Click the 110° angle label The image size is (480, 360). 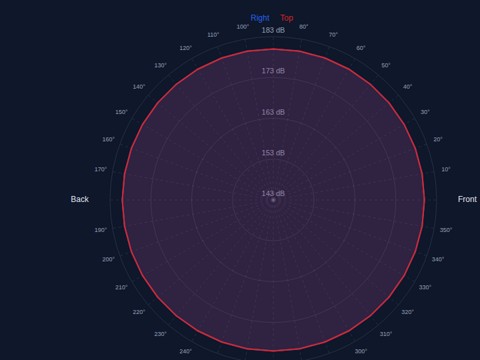coord(213,35)
